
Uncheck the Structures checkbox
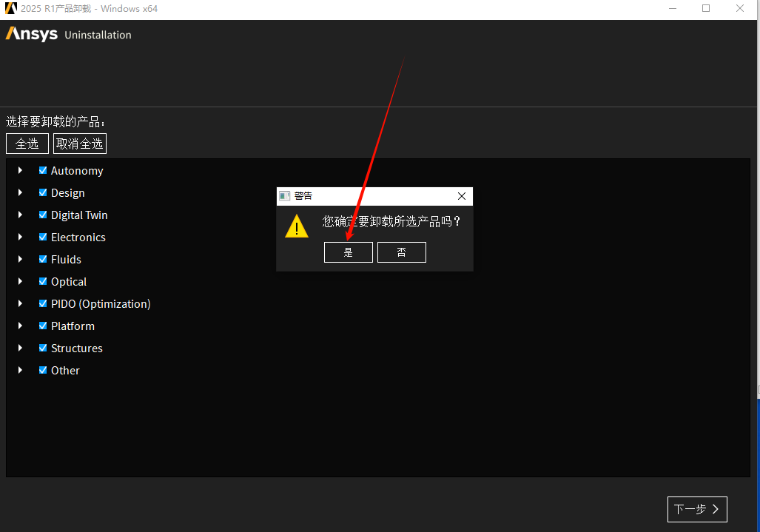(43, 348)
